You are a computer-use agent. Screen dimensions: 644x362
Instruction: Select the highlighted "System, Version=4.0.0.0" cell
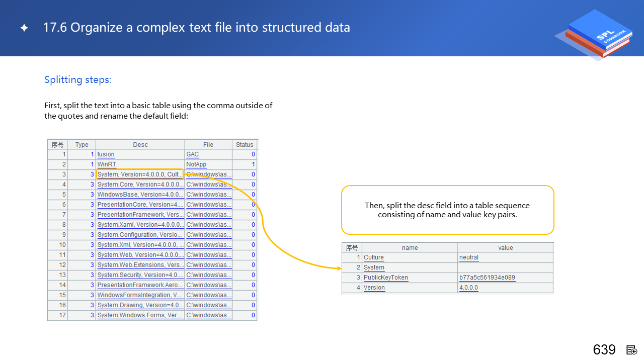[140, 174]
